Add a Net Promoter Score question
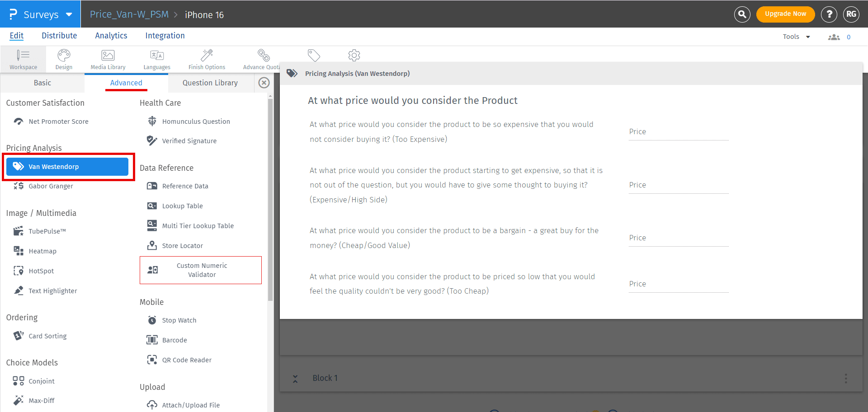Image resolution: width=868 pixels, height=412 pixels. click(x=57, y=121)
